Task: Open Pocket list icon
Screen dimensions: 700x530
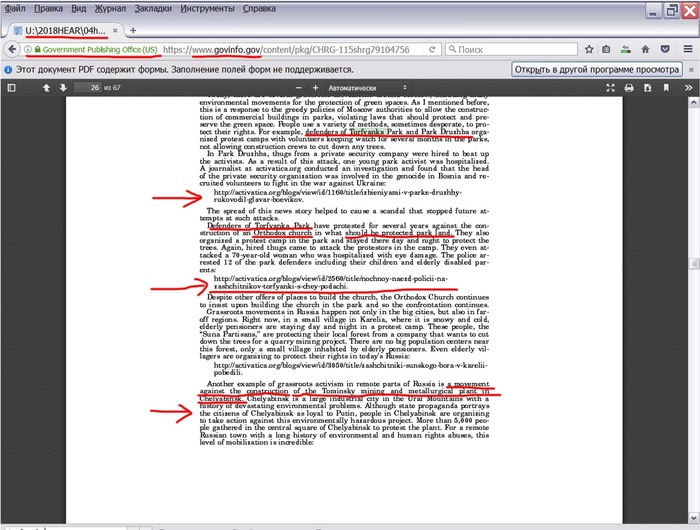Action: (665, 49)
